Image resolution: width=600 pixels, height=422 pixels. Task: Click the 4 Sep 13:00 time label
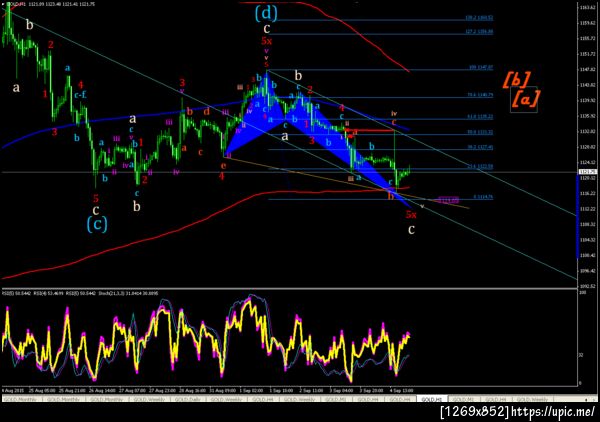402,391
